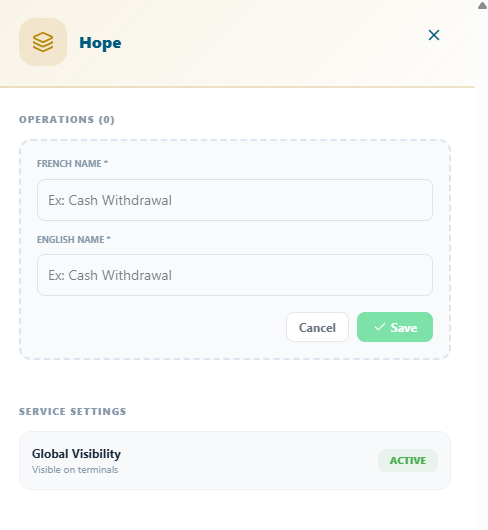Click the checkmark icon on Save
The width and height of the screenshot is (488, 530).
380,327
